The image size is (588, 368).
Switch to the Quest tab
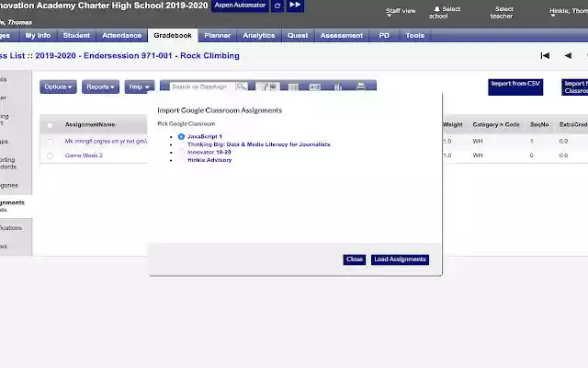point(298,35)
